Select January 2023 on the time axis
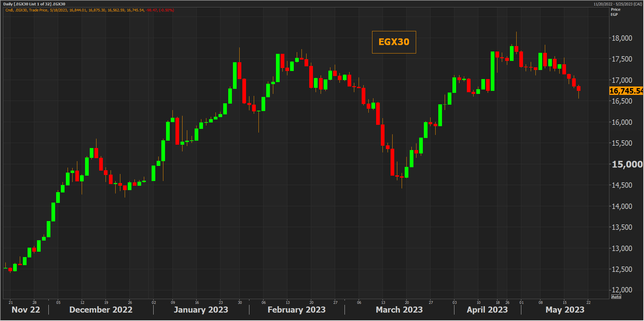The width and height of the screenshot is (644, 321). point(201,310)
